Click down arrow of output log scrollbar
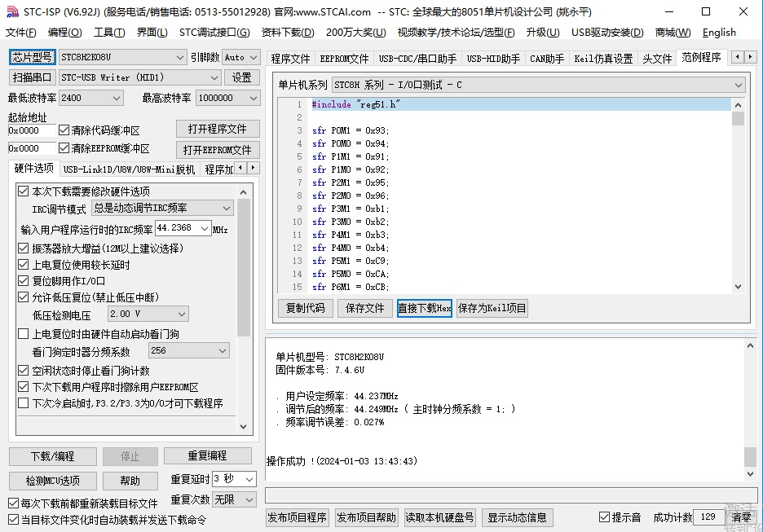 pyautogui.click(x=750, y=473)
